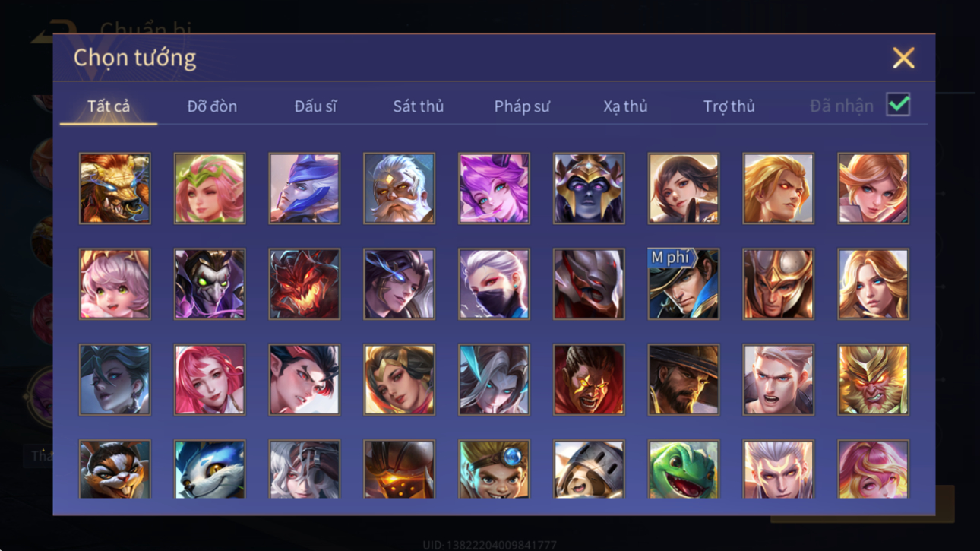980x551 pixels.
Task: Choose the blue cat hero portrait
Action: point(210,470)
